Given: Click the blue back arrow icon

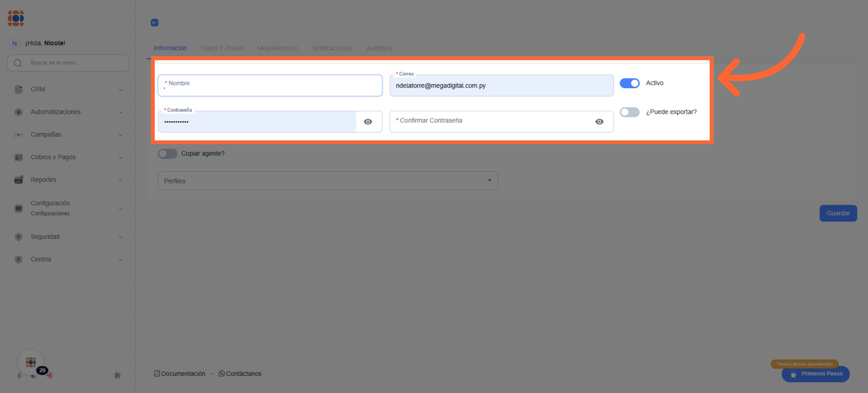Looking at the screenshot, I should click(x=154, y=22).
